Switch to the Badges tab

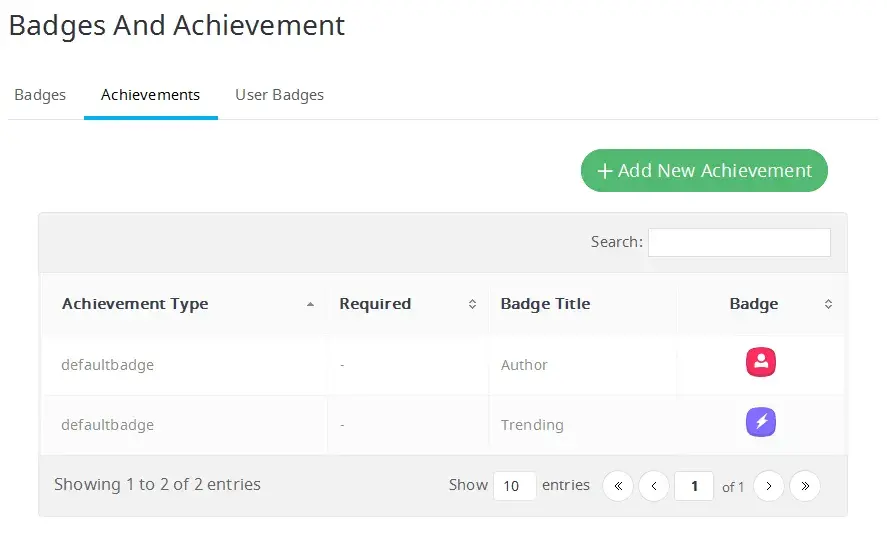pos(40,95)
